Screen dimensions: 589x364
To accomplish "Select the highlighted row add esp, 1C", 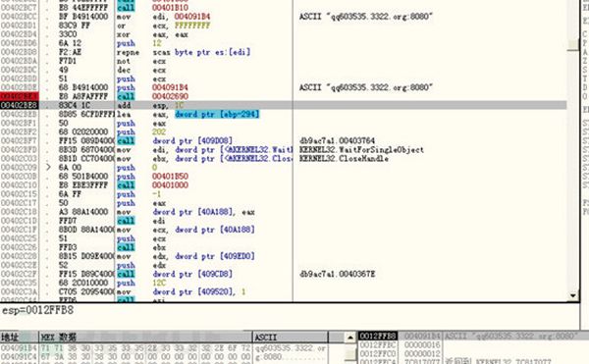I will coord(284,105).
